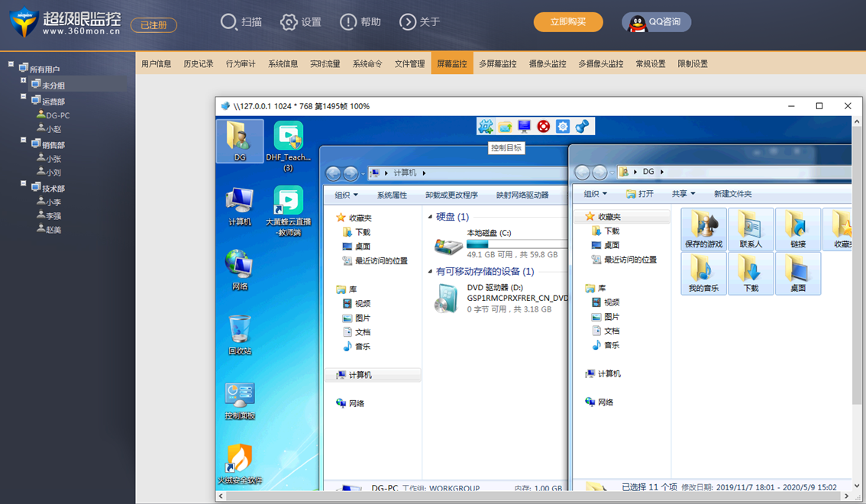Screen dimensions: 866x504
Task: Select user 李强 in tree
Action: click(x=49, y=216)
